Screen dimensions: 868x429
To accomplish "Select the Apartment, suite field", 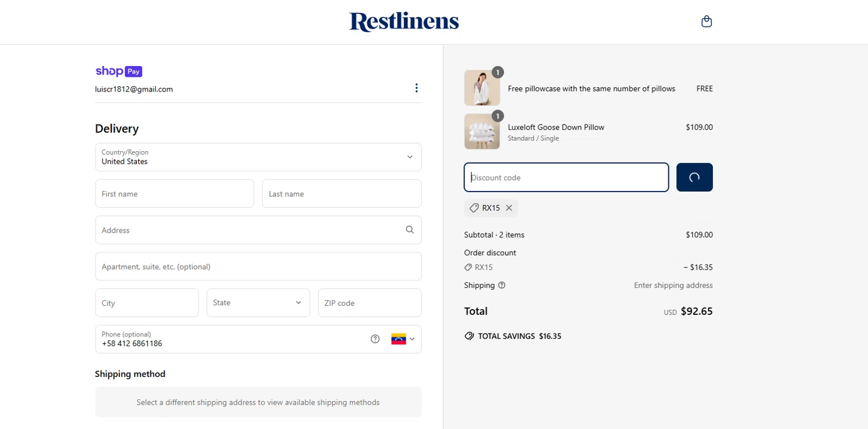I will [258, 266].
